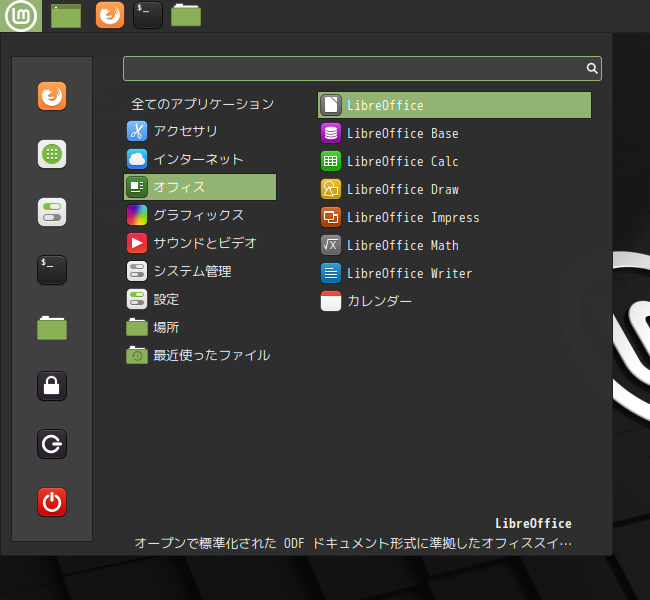Select the アクセサリ category
650x600 pixels.
tap(200, 131)
